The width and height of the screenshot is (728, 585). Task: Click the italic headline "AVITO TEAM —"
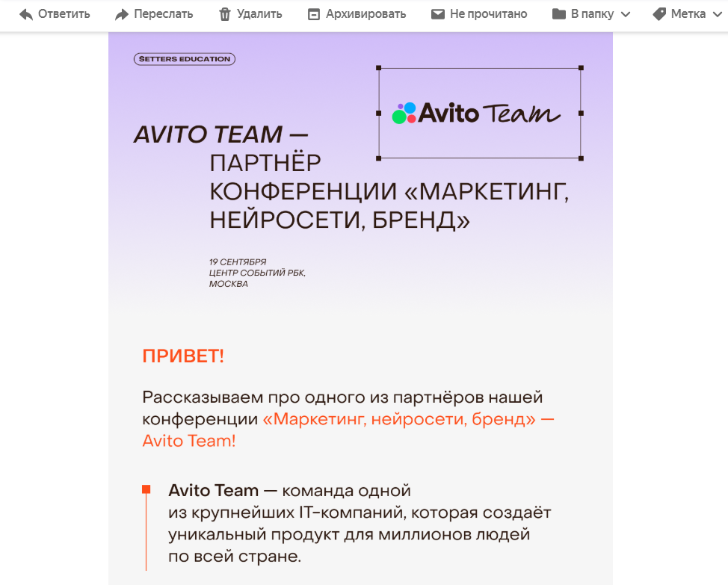[x=221, y=134]
